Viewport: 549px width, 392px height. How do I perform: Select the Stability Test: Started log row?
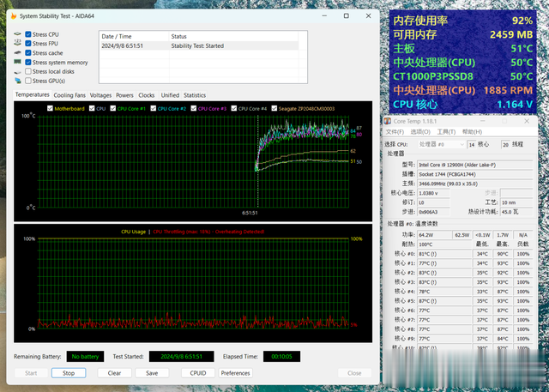point(199,45)
